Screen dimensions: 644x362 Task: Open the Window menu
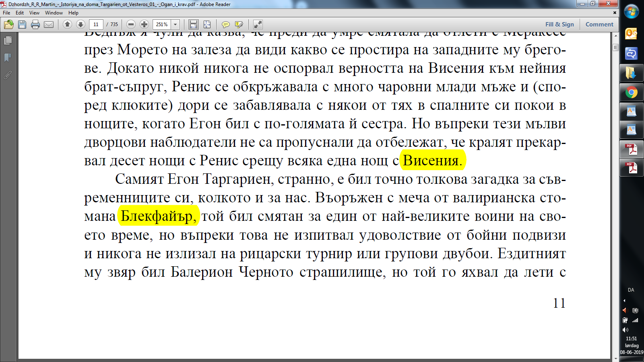click(54, 13)
